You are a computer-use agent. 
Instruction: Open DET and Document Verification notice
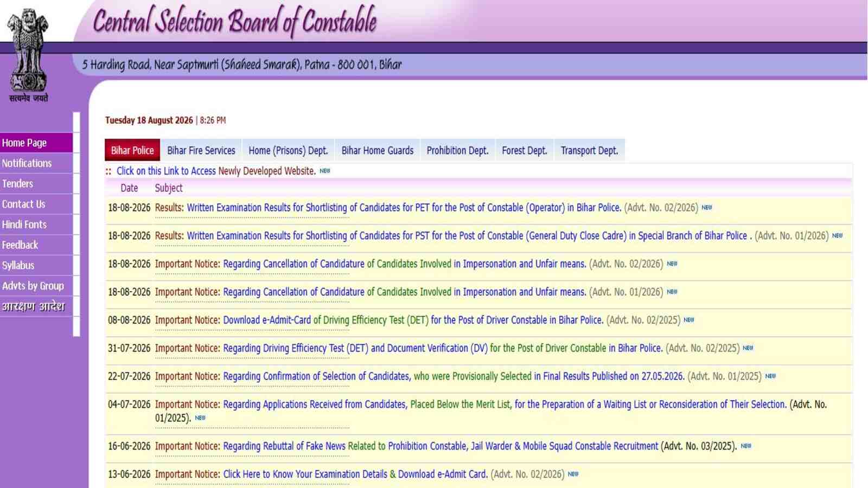(x=443, y=349)
